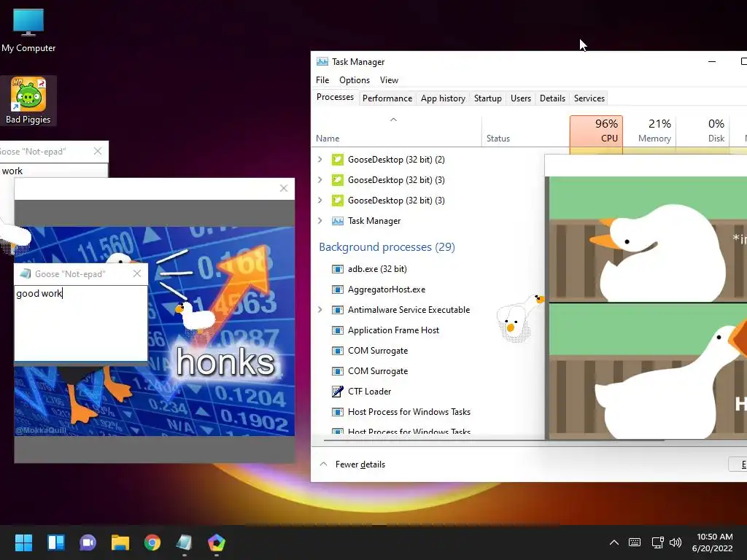This screenshot has width=747, height=560.
Task: Click the CTF Loader pencil icon
Action: point(337,392)
